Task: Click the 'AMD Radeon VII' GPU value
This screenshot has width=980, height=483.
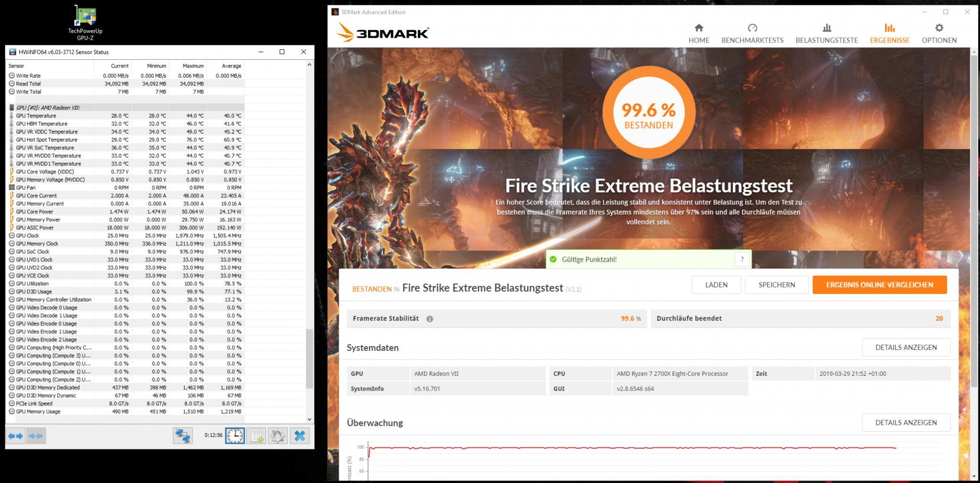Action: click(x=436, y=373)
